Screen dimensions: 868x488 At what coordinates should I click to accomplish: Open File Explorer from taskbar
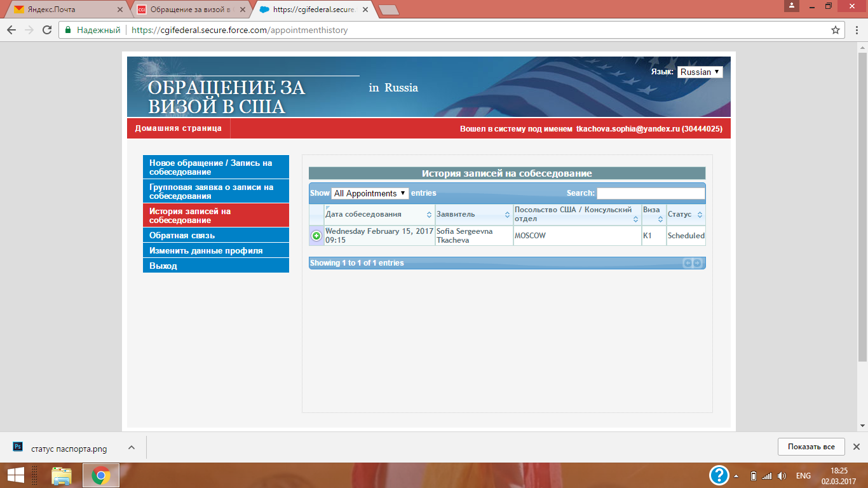[x=62, y=475]
